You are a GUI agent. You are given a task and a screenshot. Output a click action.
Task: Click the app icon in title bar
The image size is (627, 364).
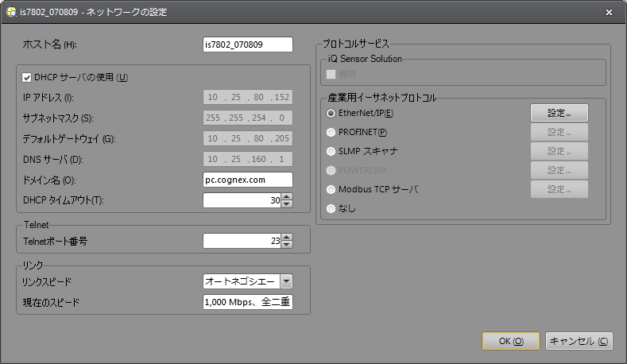point(11,13)
